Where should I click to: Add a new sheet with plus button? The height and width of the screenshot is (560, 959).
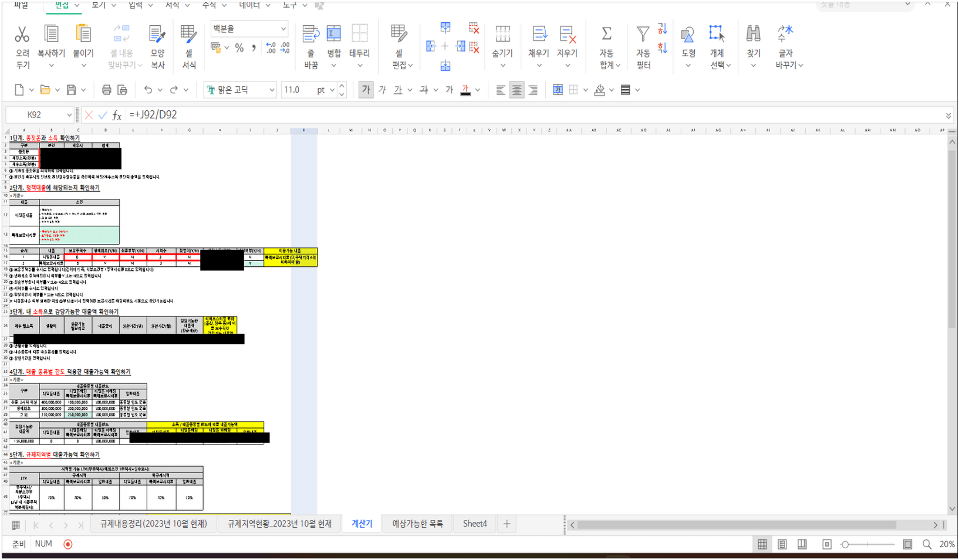pyautogui.click(x=506, y=524)
